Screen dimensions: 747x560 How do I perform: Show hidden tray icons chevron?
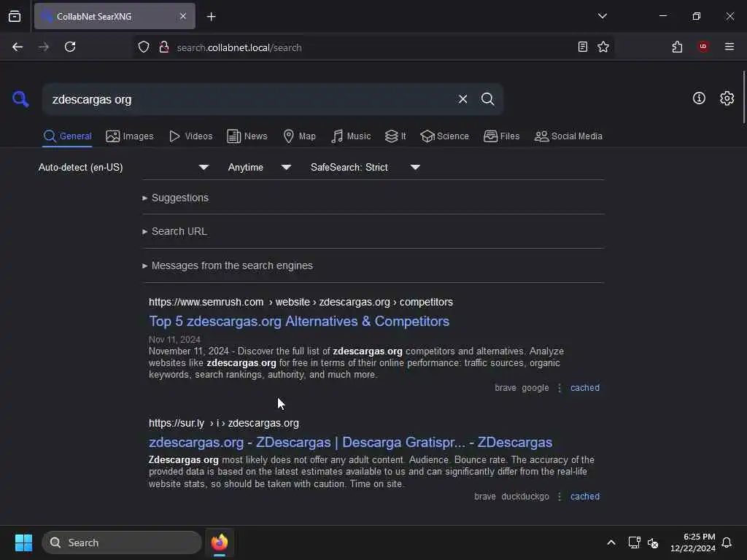(611, 542)
